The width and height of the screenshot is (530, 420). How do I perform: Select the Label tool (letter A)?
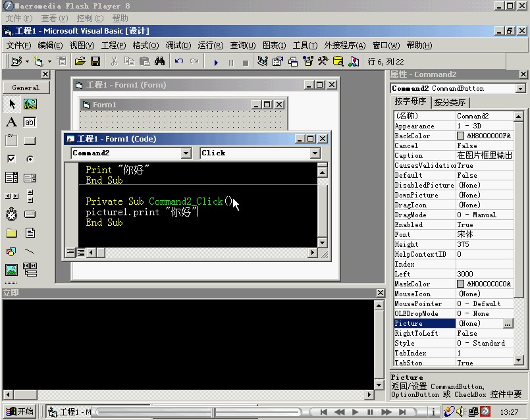[11, 122]
